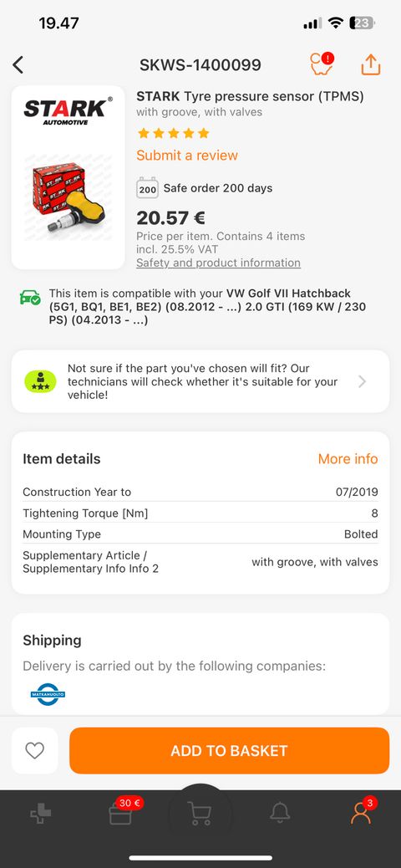Image resolution: width=401 pixels, height=868 pixels.
Task: Open the profile tab with badge
Action: (x=362, y=811)
